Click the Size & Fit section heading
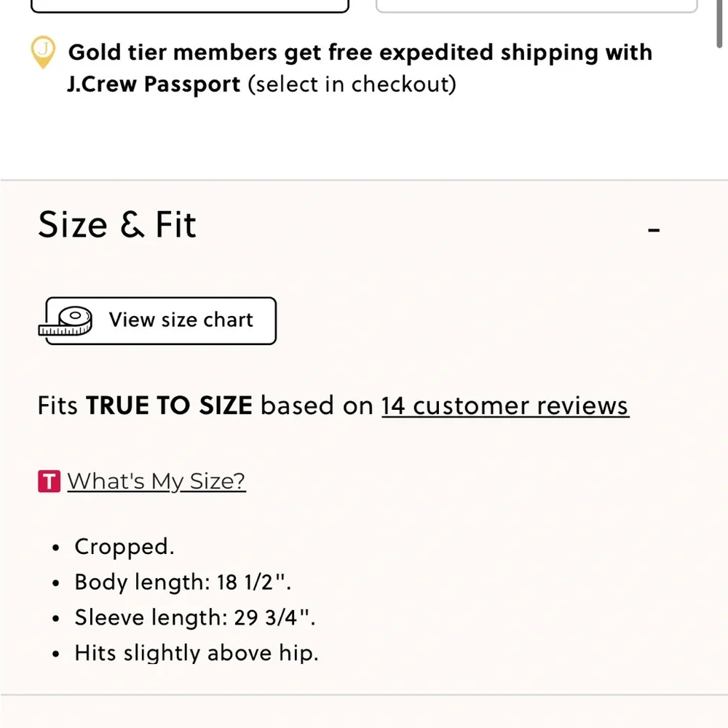 117,225
